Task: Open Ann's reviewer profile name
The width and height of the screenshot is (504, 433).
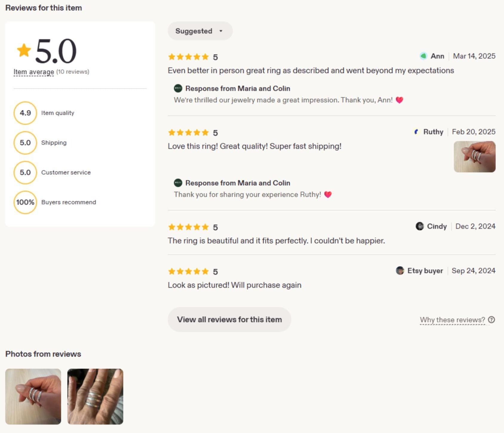Action: click(x=437, y=56)
